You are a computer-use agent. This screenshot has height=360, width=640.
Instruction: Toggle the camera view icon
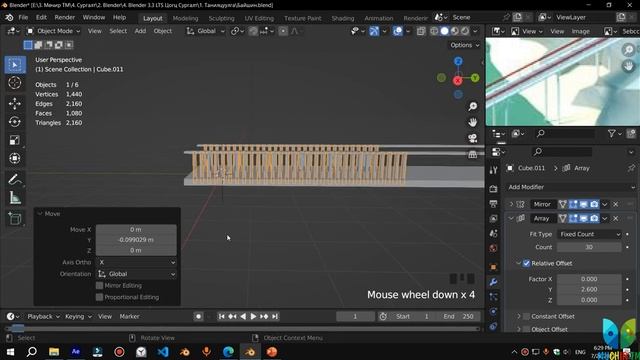[473, 138]
